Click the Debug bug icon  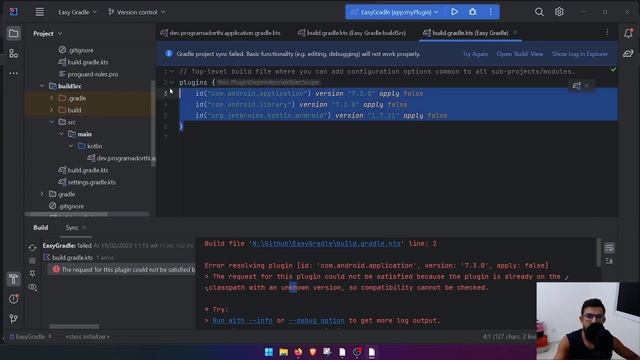coord(472,12)
